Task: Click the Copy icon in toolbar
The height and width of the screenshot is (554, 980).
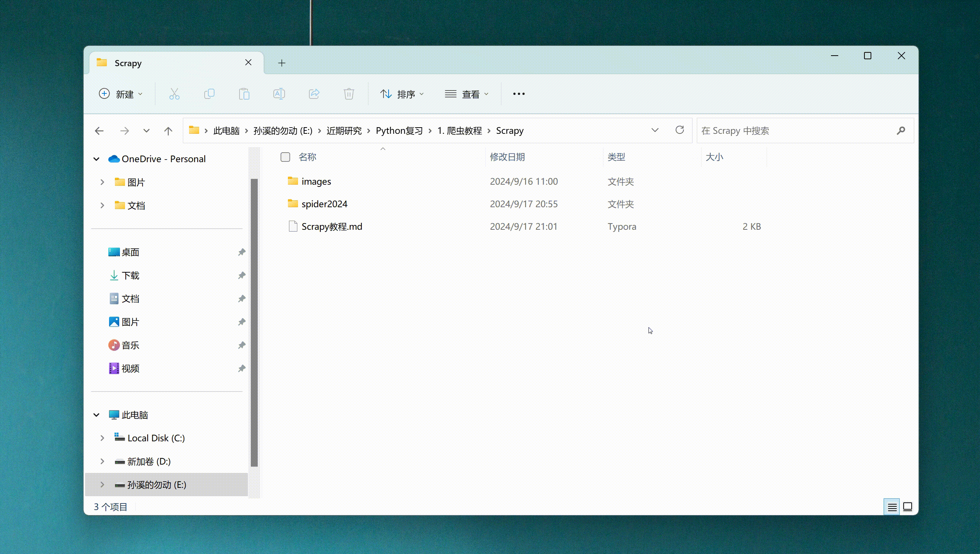Action: (209, 94)
